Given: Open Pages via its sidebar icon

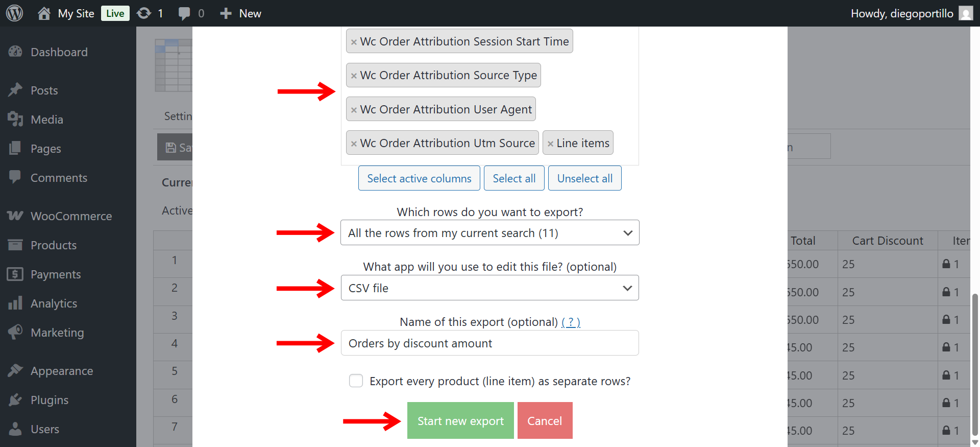Looking at the screenshot, I should coord(16,148).
